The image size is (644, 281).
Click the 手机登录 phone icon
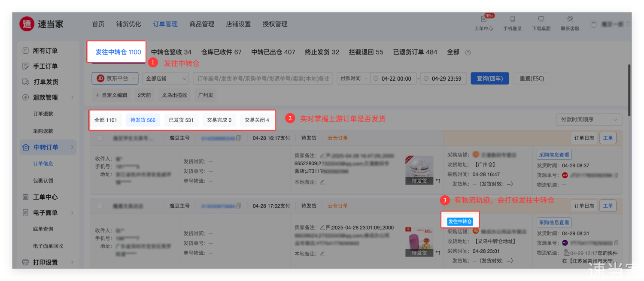click(512, 19)
